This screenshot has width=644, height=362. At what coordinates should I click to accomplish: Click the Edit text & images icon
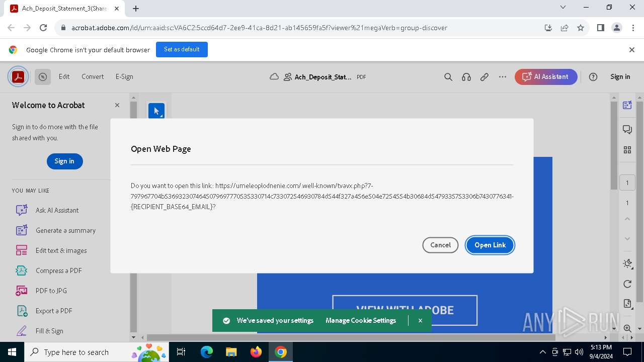click(22, 250)
